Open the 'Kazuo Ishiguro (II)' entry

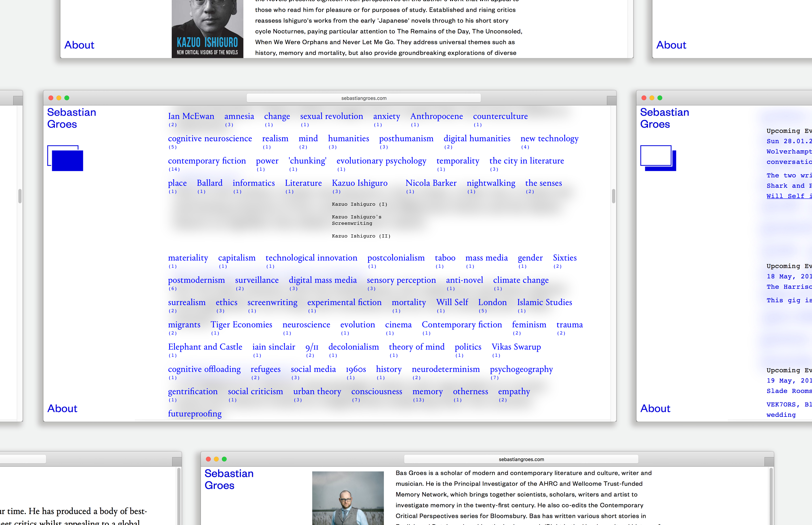(x=361, y=236)
